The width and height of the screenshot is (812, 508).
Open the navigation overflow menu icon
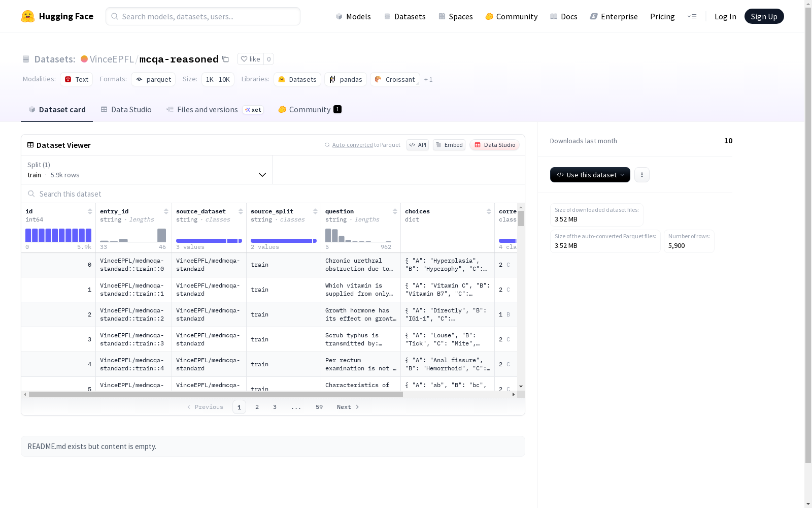[692, 16]
